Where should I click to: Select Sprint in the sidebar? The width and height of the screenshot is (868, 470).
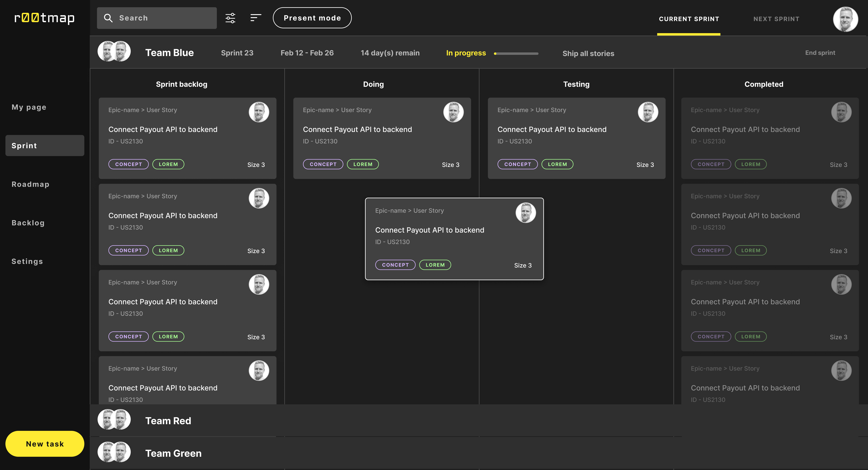[x=45, y=146]
